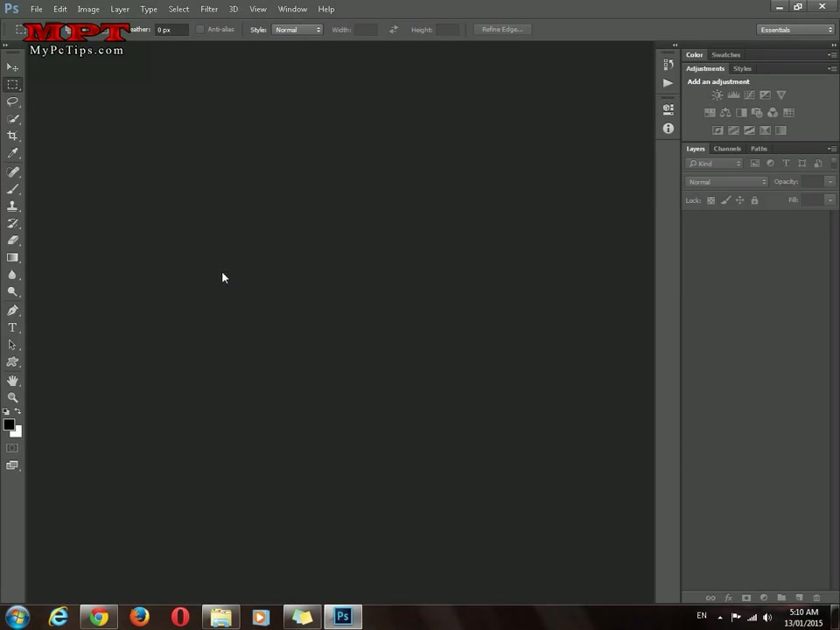
Task: Click the Refine Edge button
Action: click(x=502, y=30)
